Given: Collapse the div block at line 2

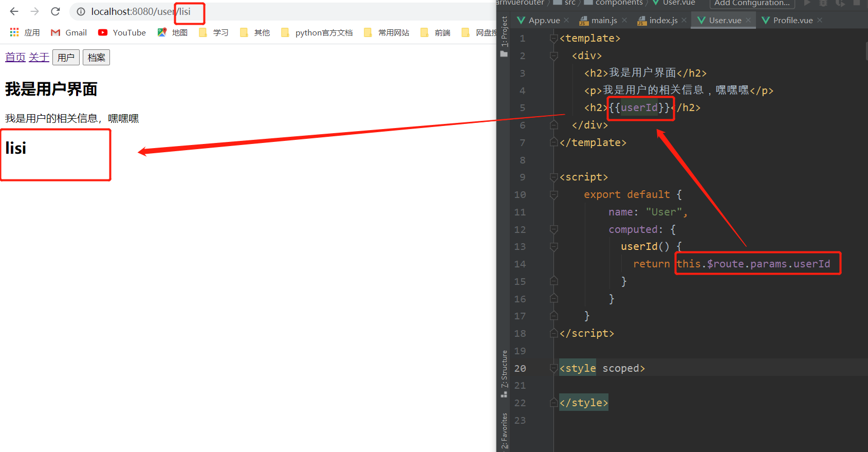Looking at the screenshot, I should pos(554,56).
